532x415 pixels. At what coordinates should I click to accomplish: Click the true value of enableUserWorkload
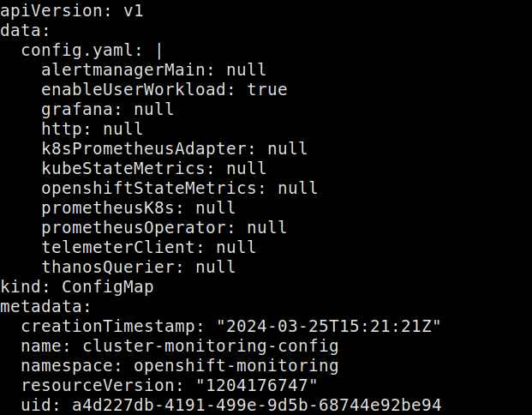click(267, 89)
